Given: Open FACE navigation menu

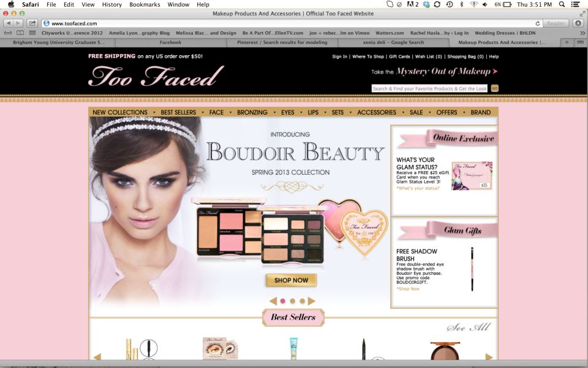Looking at the screenshot, I should pyautogui.click(x=216, y=112).
